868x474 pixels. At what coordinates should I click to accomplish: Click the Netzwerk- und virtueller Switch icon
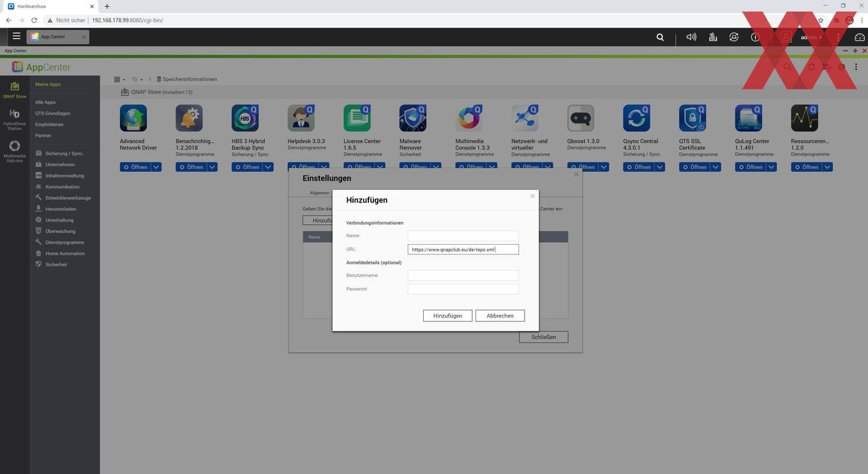click(x=525, y=118)
